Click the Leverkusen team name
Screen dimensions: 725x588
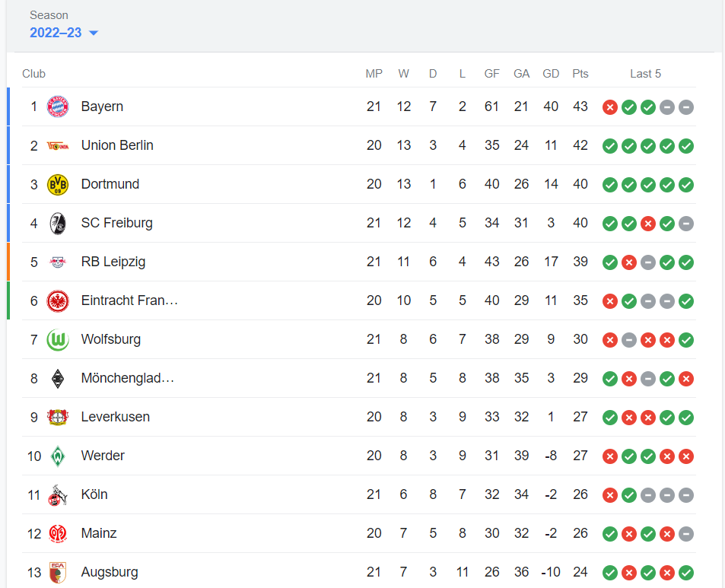coord(116,417)
